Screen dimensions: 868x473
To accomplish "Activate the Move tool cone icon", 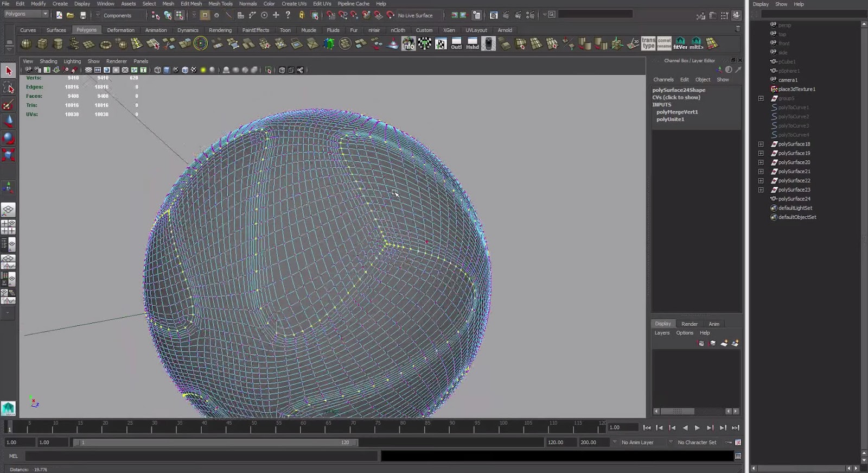I will coord(8,121).
